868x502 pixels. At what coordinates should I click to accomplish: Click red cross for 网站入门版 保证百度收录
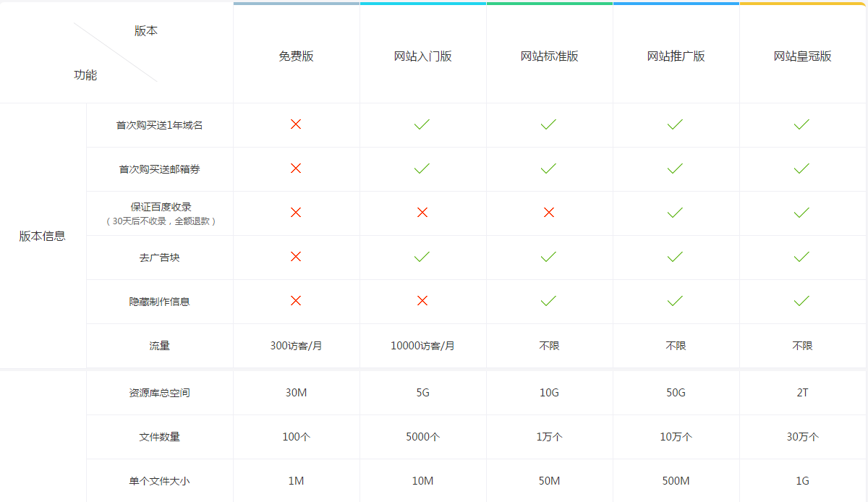click(422, 213)
